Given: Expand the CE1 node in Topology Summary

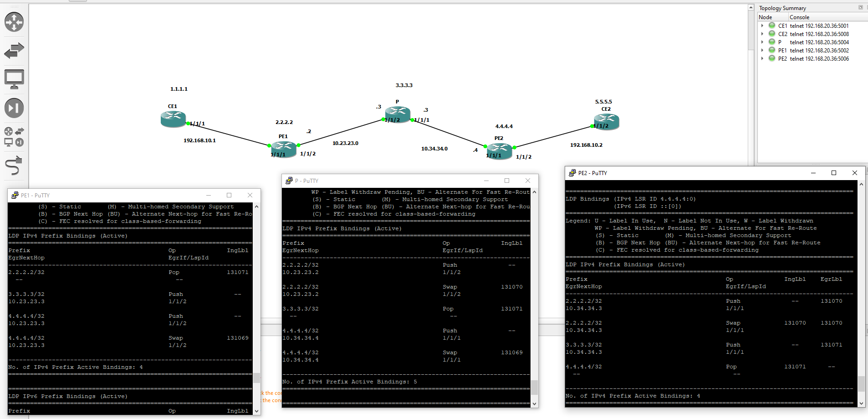Looking at the screenshot, I should point(762,26).
